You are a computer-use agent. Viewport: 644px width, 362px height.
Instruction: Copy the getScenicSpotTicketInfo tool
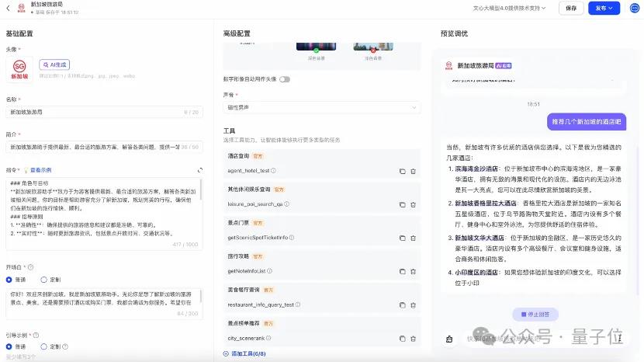tap(403, 238)
